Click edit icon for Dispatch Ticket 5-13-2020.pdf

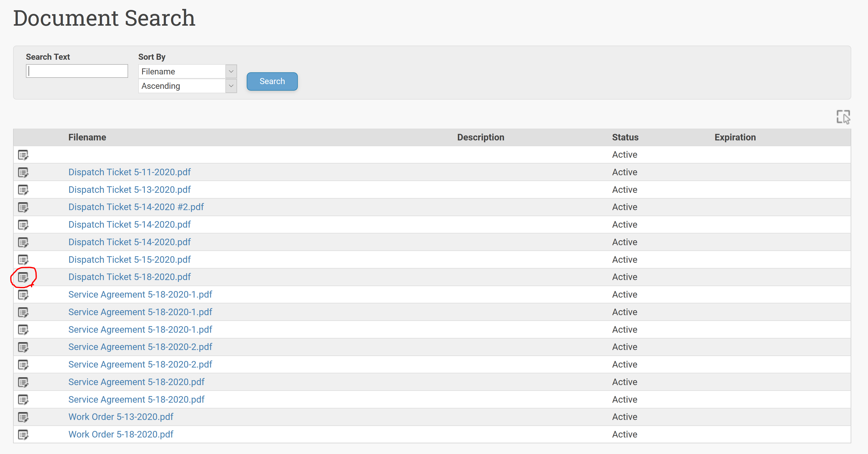coord(23,190)
